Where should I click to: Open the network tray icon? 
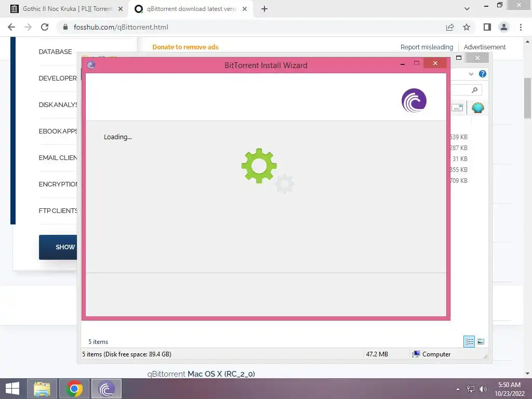[x=471, y=389]
